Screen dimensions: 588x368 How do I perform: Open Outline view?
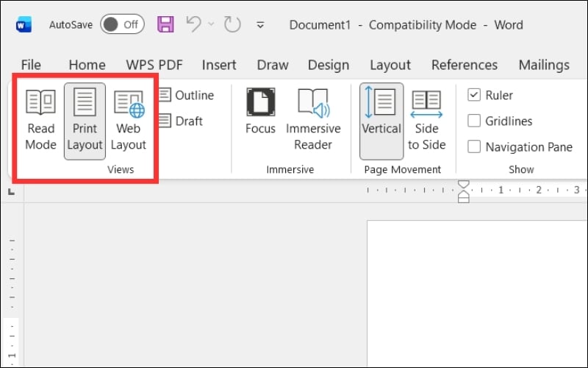[x=186, y=95]
